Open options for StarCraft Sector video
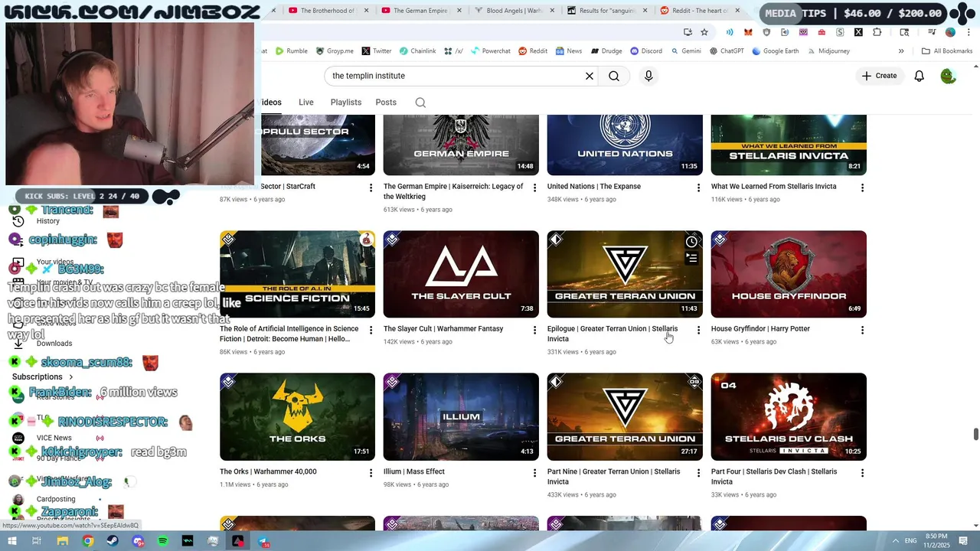This screenshot has height=551, width=980. (x=371, y=188)
